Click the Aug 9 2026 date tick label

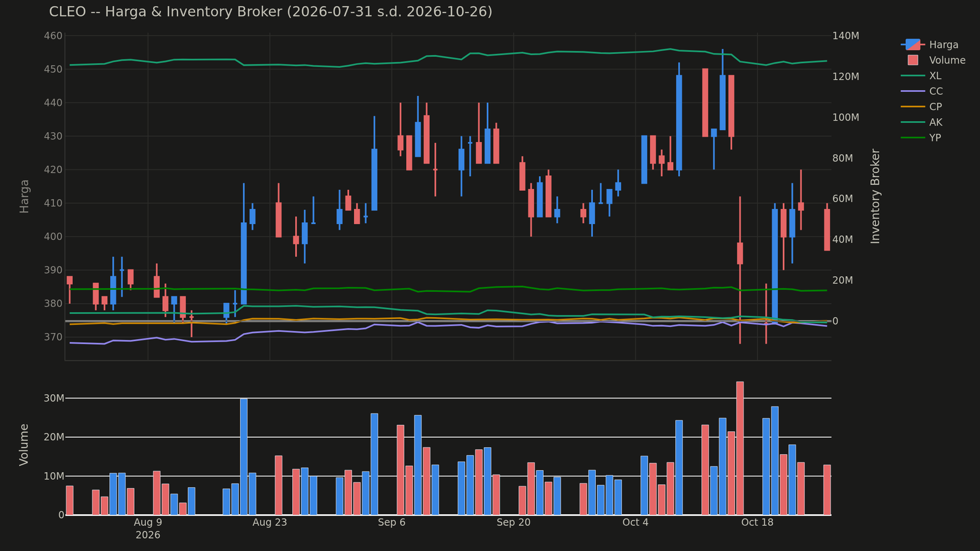coord(148,528)
